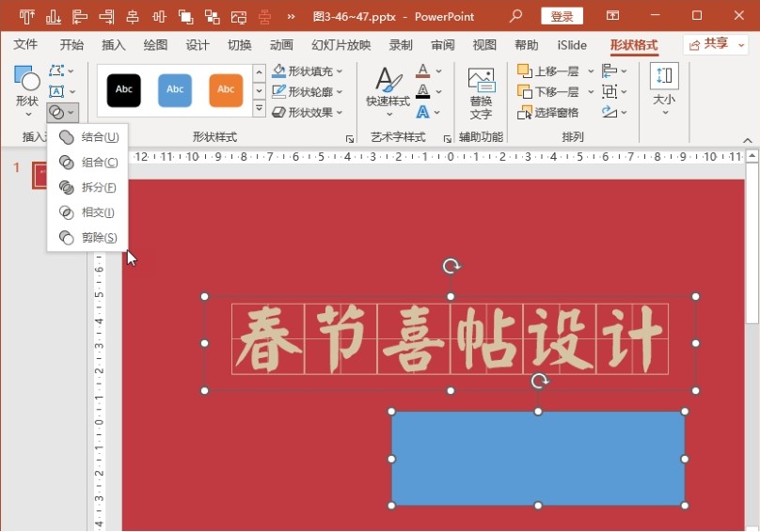
Task: Open the 形状格式 ribbon tab
Action: point(634,45)
